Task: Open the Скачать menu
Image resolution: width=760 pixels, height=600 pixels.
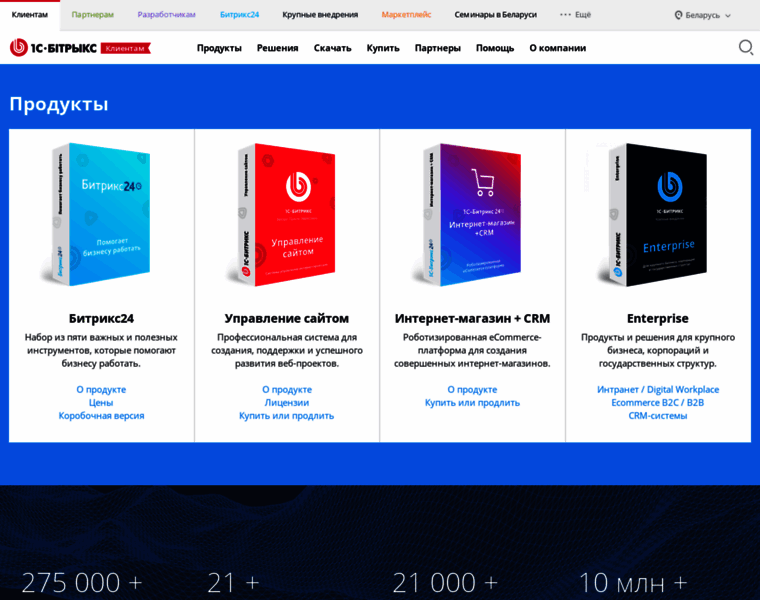Action: point(332,48)
